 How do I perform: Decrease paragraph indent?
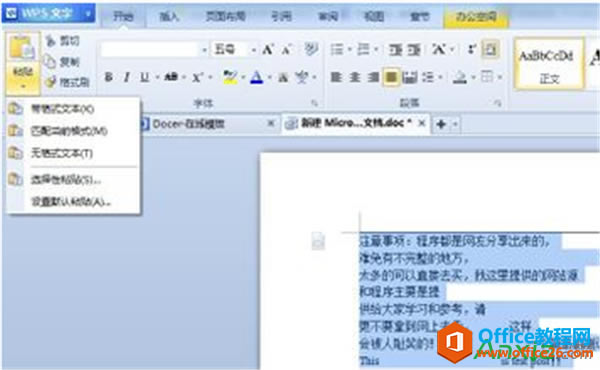[395, 49]
